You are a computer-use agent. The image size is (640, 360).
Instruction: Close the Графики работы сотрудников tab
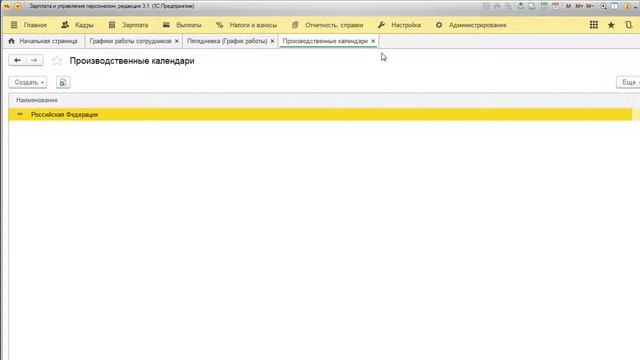177,41
